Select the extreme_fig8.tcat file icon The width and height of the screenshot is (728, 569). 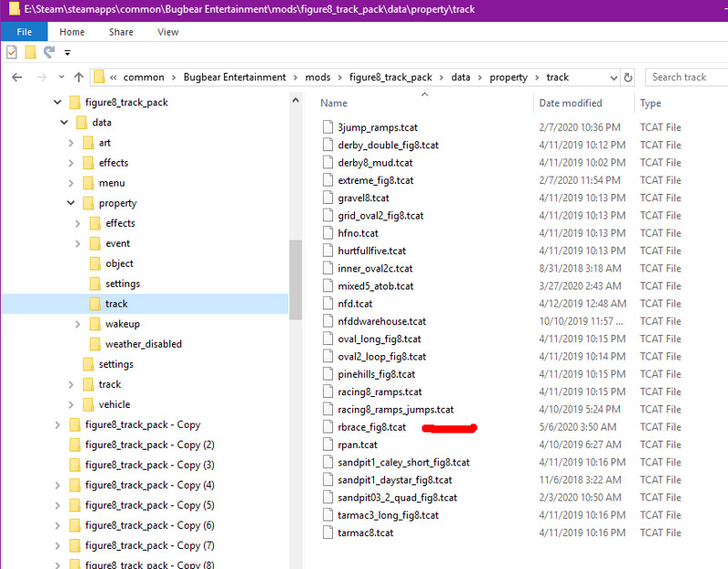pyautogui.click(x=328, y=180)
